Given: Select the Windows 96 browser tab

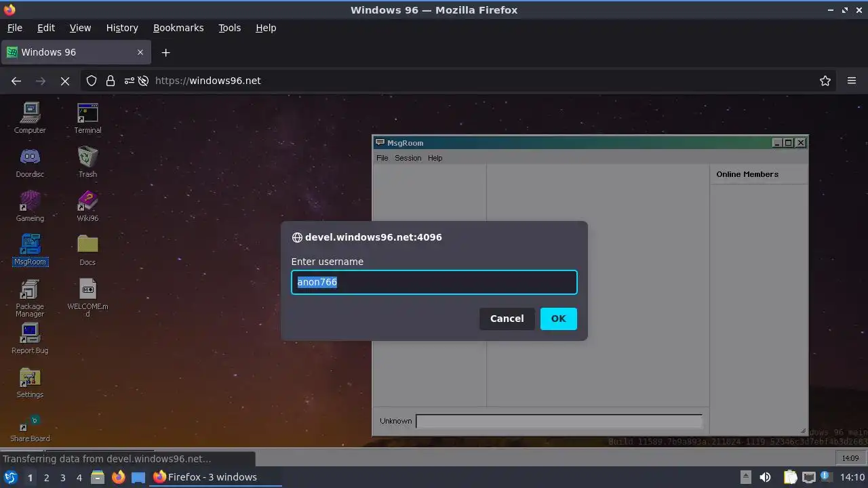Looking at the screenshot, I should point(76,52).
